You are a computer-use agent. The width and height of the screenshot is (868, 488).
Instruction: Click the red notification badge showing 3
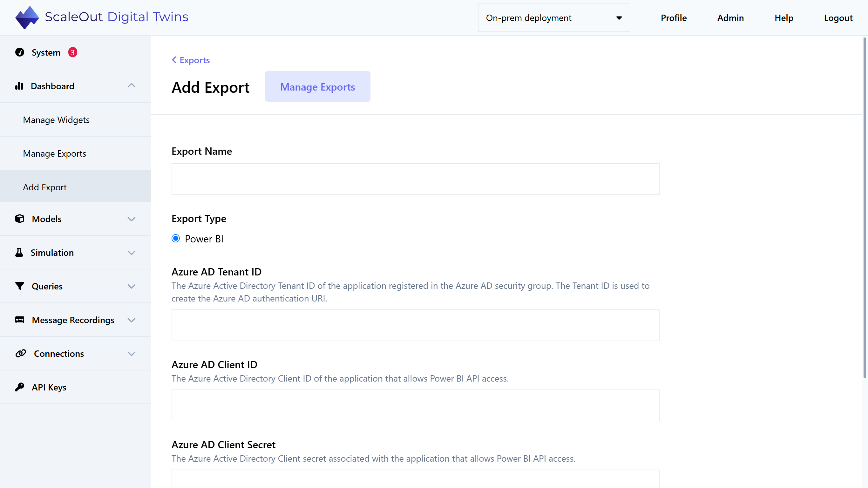(72, 52)
